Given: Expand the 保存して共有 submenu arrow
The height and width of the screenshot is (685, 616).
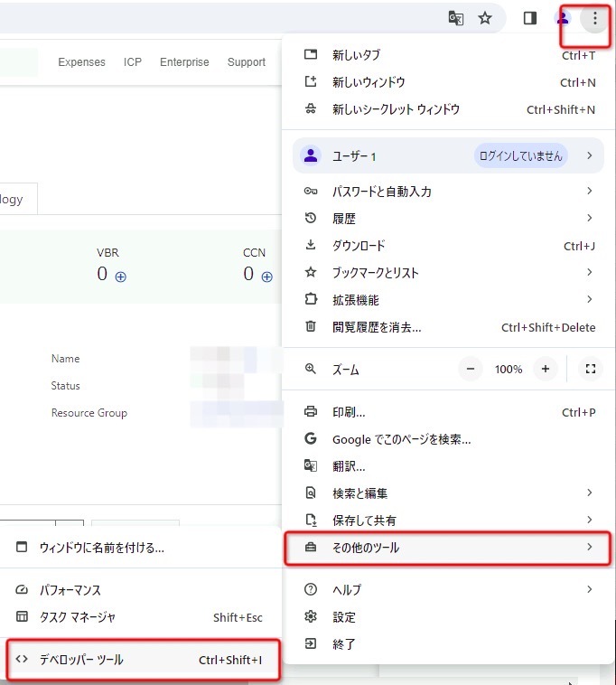Looking at the screenshot, I should coord(590,520).
